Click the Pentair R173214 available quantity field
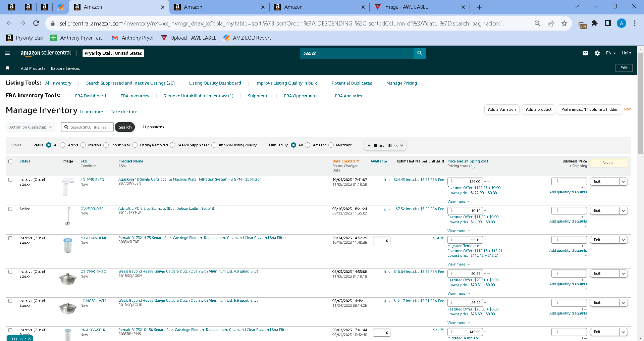The image size is (644, 341). pos(382,241)
